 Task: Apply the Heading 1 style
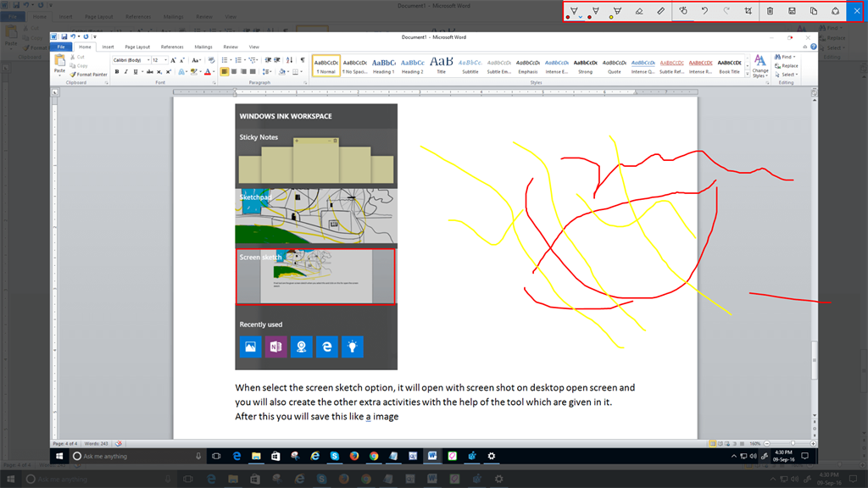pyautogui.click(x=384, y=66)
